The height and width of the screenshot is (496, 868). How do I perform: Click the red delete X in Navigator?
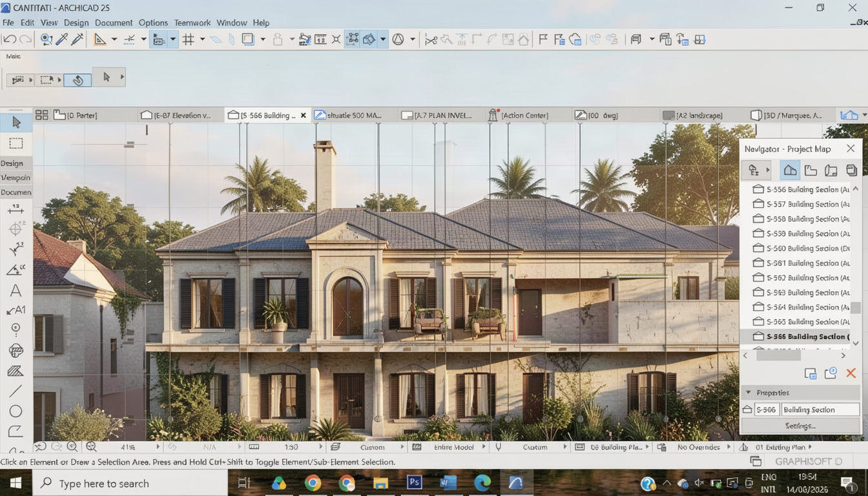point(851,373)
